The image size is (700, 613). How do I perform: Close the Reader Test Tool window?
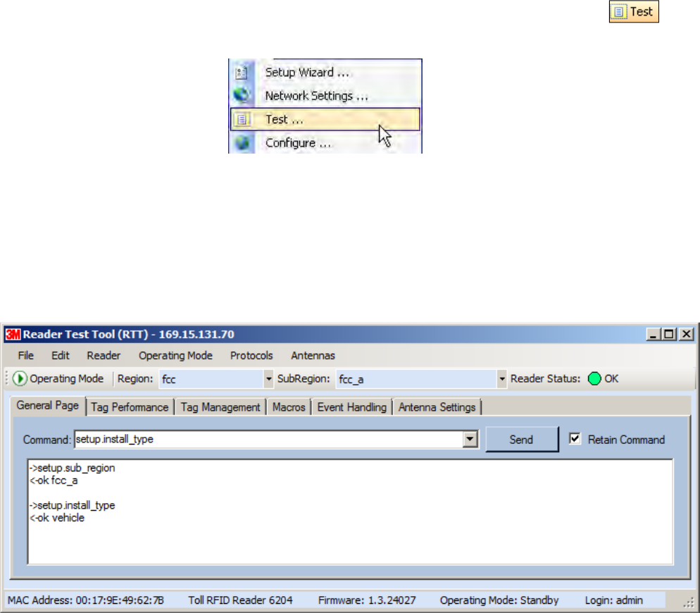pyautogui.click(x=687, y=334)
